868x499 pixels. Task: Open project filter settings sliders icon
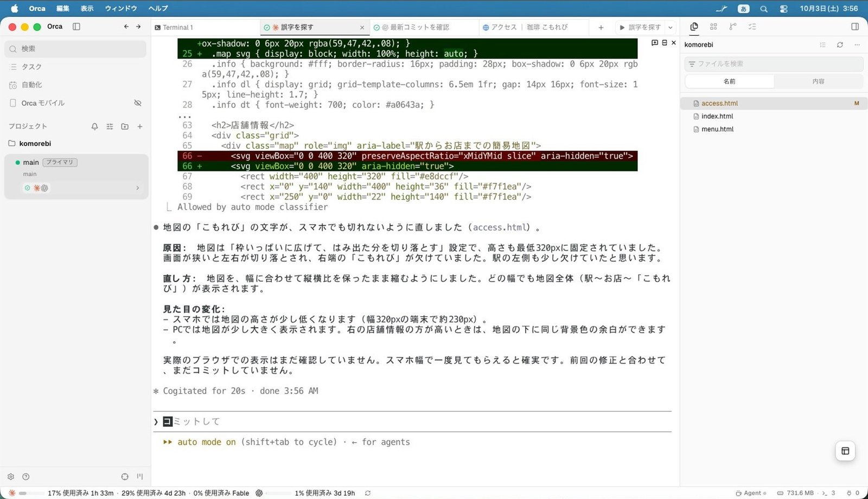[x=110, y=126]
